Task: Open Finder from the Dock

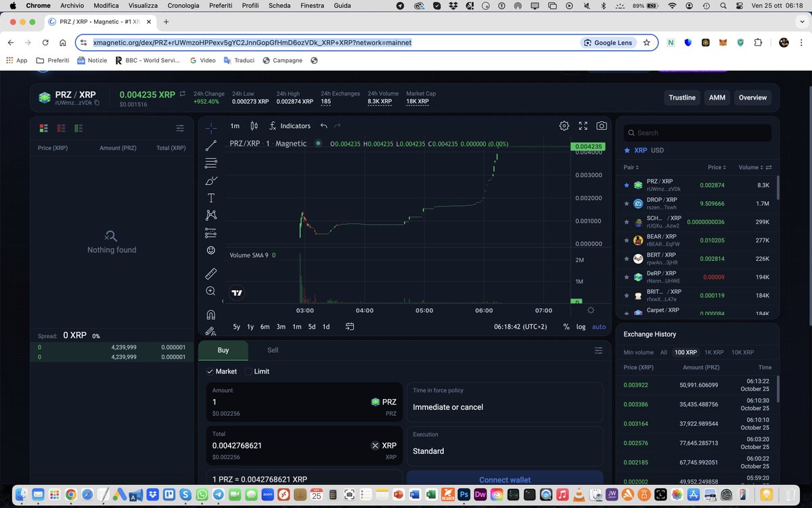Action: pos(22,494)
